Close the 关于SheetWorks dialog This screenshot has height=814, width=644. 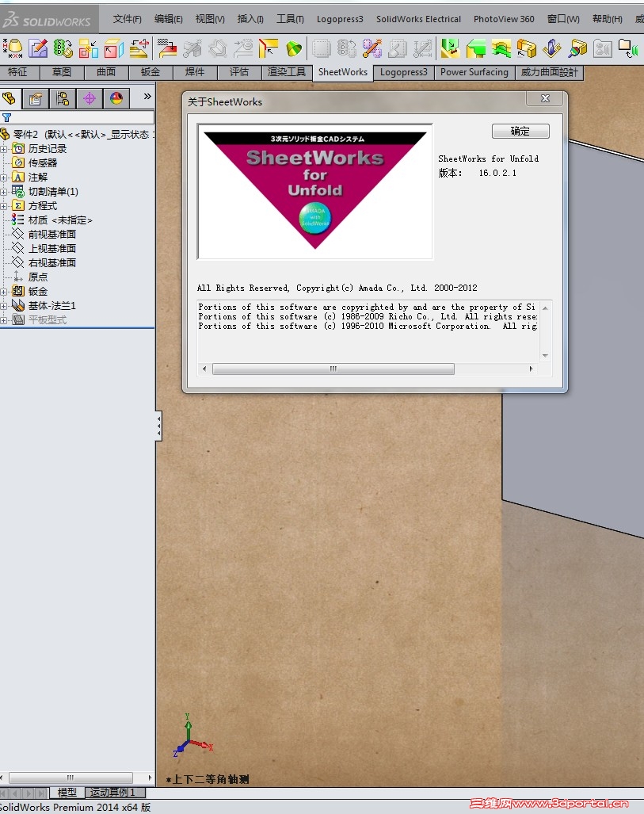pyautogui.click(x=545, y=98)
